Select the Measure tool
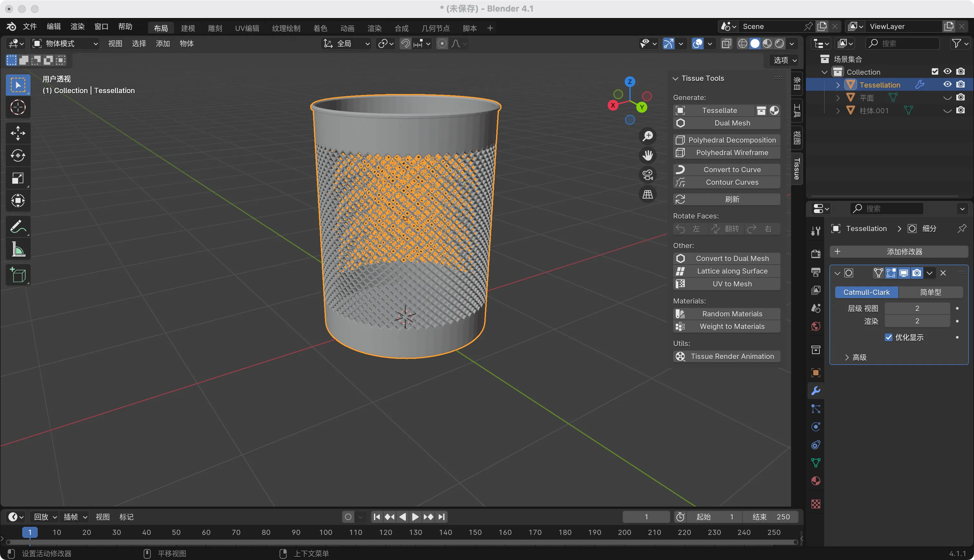974x560 pixels. (x=18, y=249)
